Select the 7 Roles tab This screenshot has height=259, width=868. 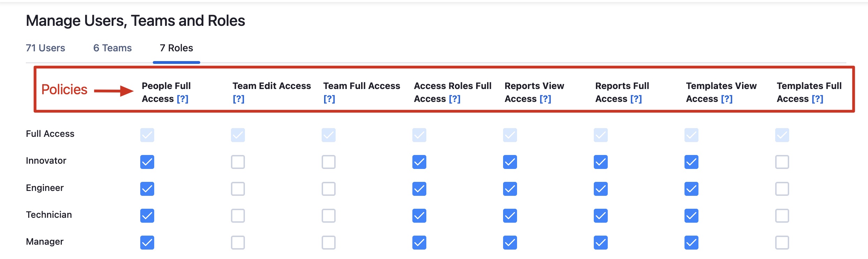[176, 48]
